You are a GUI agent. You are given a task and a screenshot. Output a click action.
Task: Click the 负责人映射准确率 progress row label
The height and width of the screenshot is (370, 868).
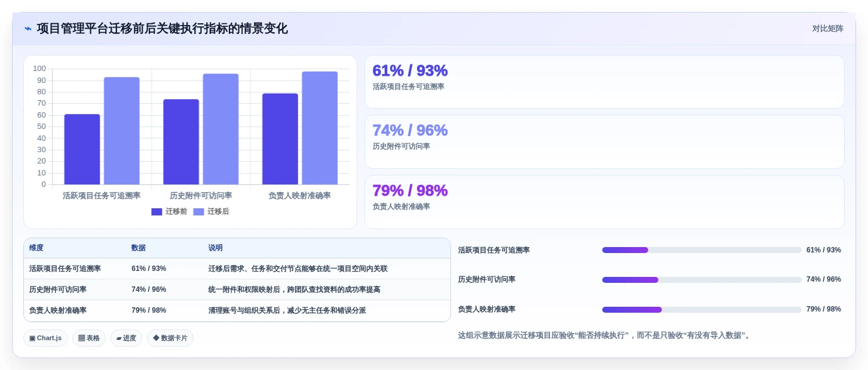coord(487,310)
